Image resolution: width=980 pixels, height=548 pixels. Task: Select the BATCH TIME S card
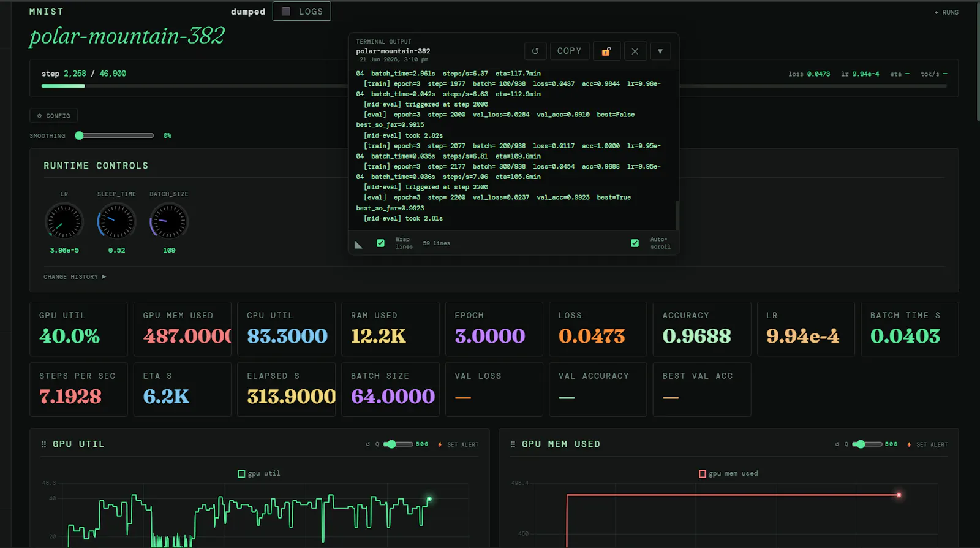pos(910,329)
